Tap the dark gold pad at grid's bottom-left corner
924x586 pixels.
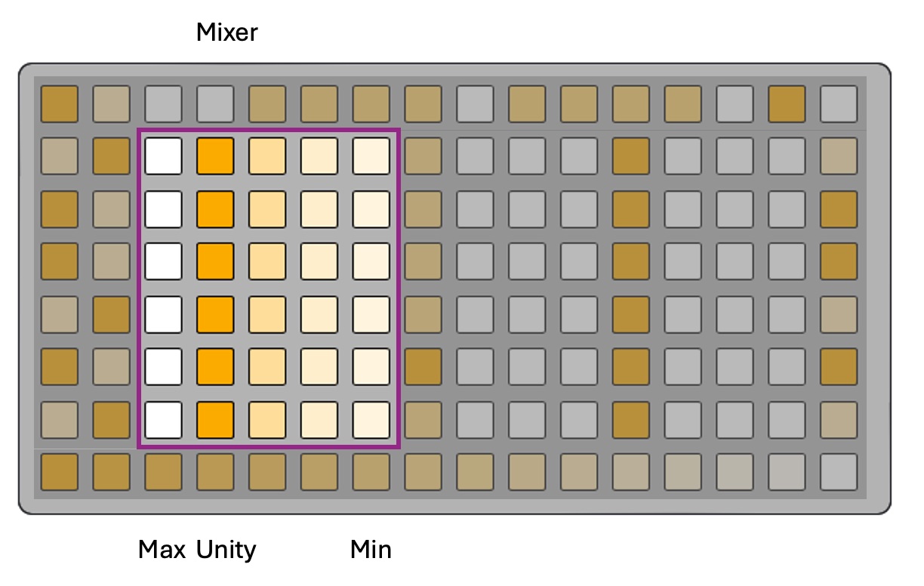tap(60, 472)
